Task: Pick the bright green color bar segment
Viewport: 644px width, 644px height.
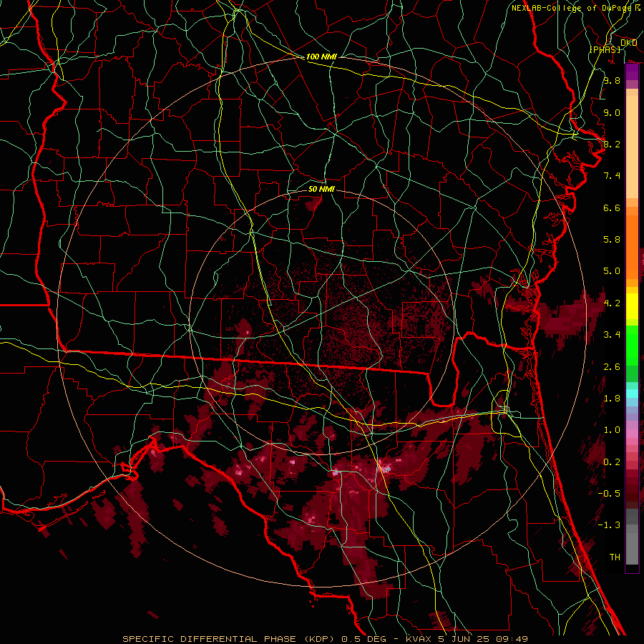Action: coord(632,346)
